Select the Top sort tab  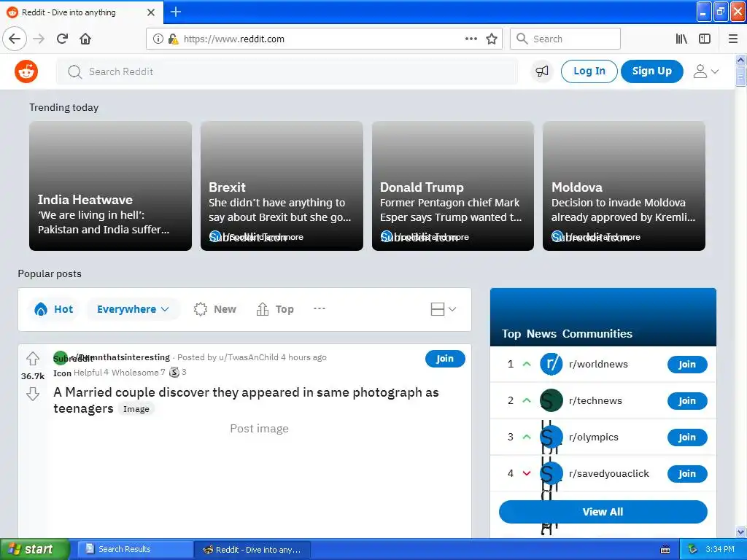275,309
